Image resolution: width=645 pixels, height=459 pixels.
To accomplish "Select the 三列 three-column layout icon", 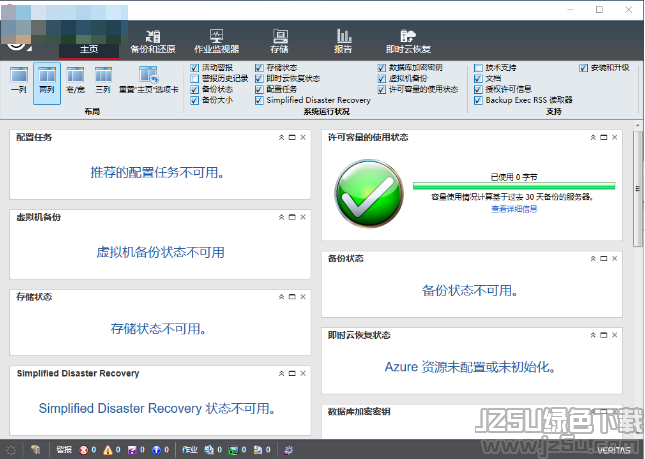I will pos(103,81).
